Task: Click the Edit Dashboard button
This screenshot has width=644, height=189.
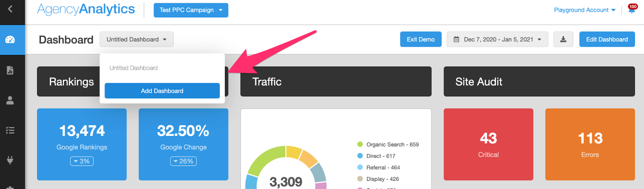Action: pos(607,39)
